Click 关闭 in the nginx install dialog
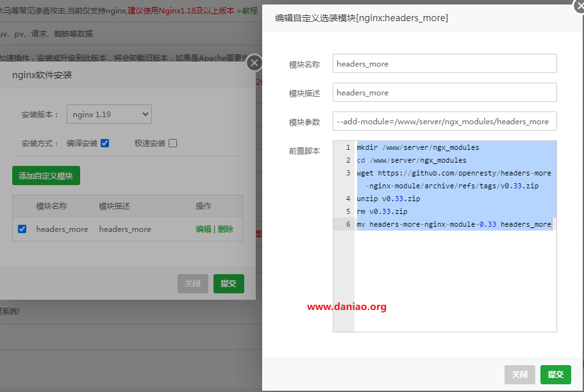This screenshot has height=392, width=584. [x=192, y=284]
